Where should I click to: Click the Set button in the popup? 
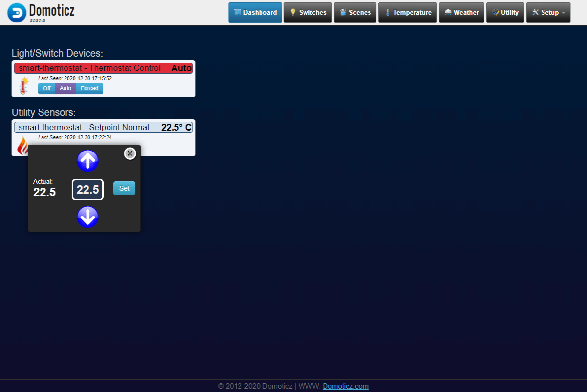click(x=124, y=188)
